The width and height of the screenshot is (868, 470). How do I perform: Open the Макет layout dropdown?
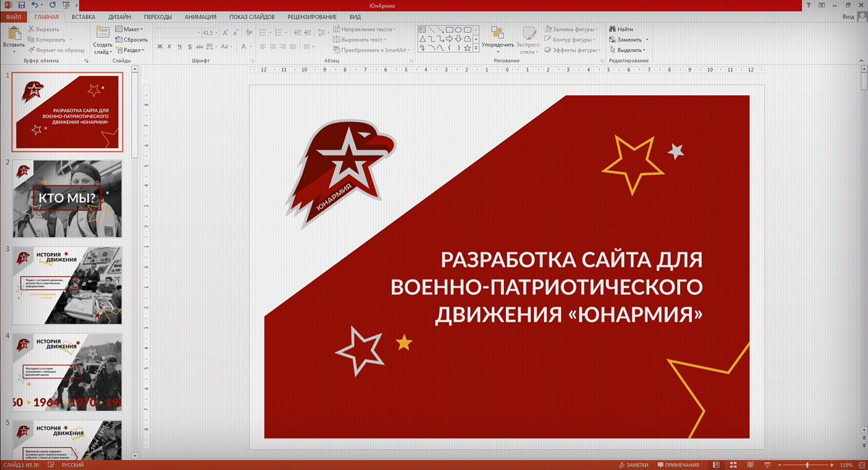click(129, 29)
